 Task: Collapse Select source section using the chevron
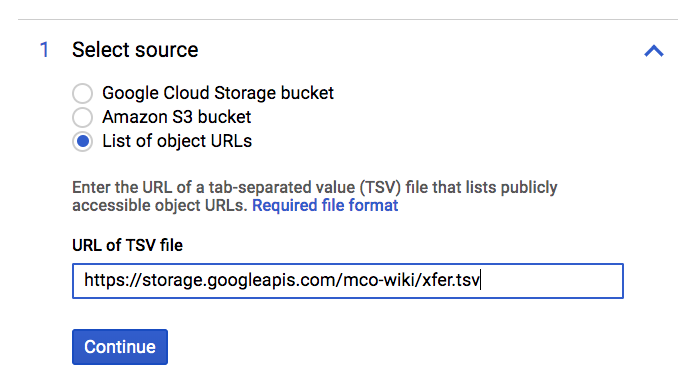click(x=654, y=51)
